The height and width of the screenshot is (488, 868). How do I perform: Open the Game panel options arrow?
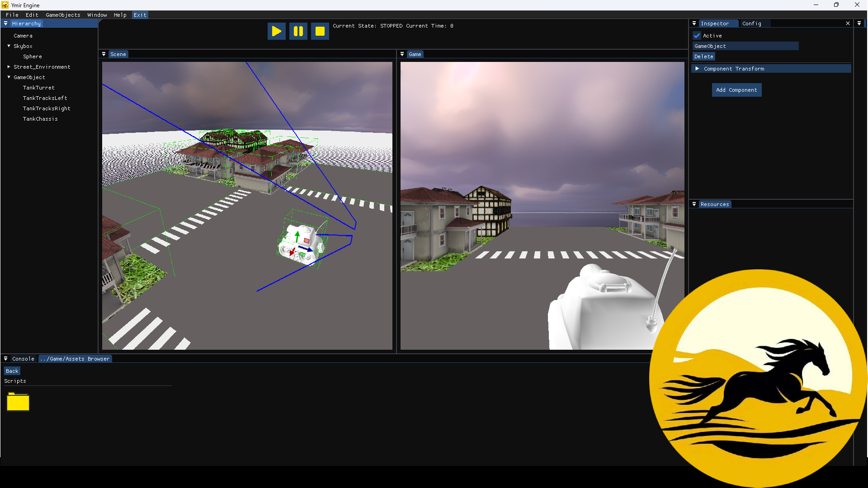pyautogui.click(x=402, y=54)
